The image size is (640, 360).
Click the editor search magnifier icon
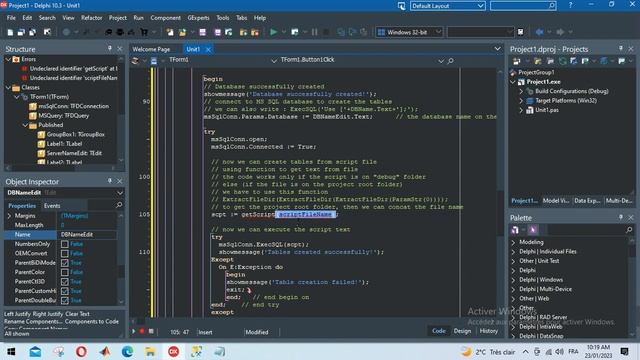pyautogui.click(x=451, y=60)
